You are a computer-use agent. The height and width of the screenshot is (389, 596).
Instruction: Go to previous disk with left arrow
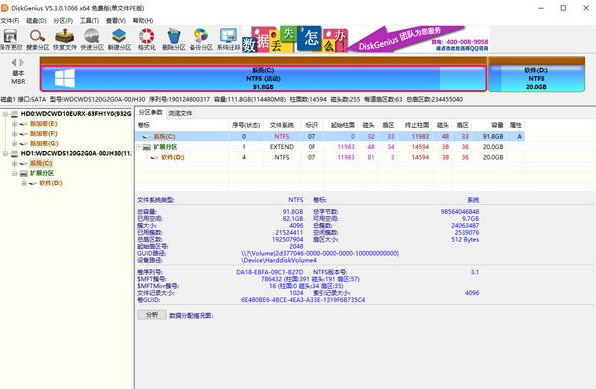click(14, 62)
